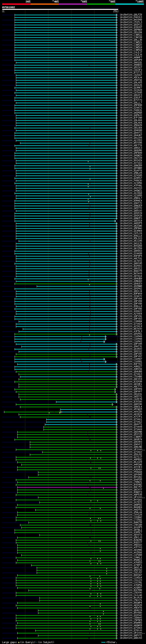This screenshot has width=146, height=644.
Task: Select the UniRef100_Q6UB74 label
Action: pyautogui.click(x=131, y=439)
